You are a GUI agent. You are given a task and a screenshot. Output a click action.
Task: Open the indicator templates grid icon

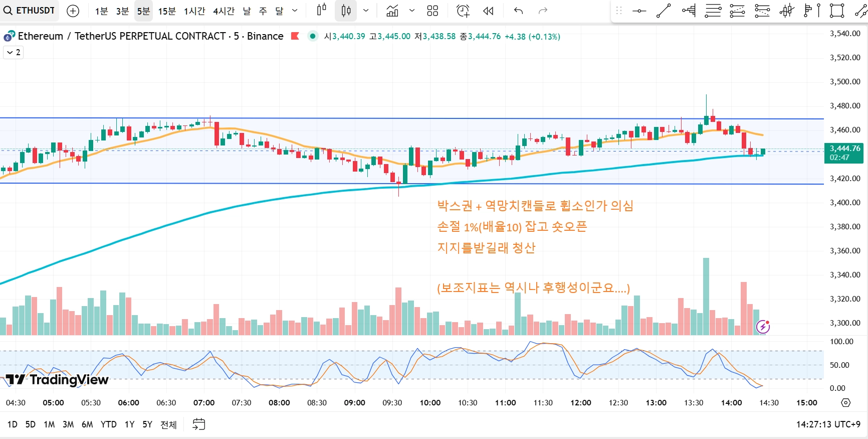coord(432,11)
